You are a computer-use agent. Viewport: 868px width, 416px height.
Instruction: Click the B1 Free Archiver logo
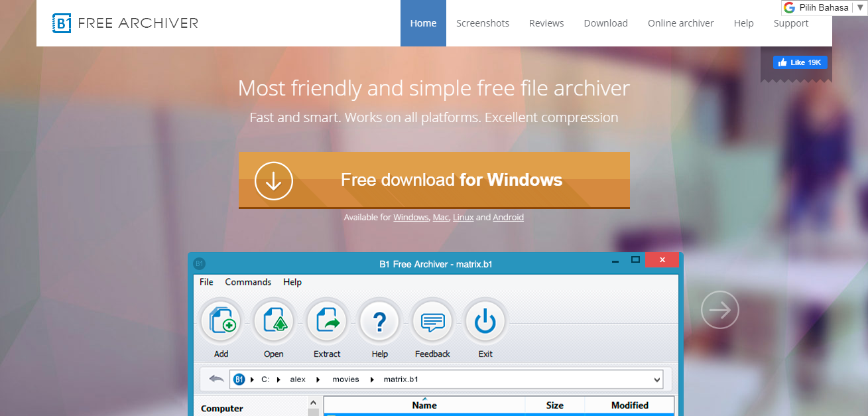pos(125,23)
